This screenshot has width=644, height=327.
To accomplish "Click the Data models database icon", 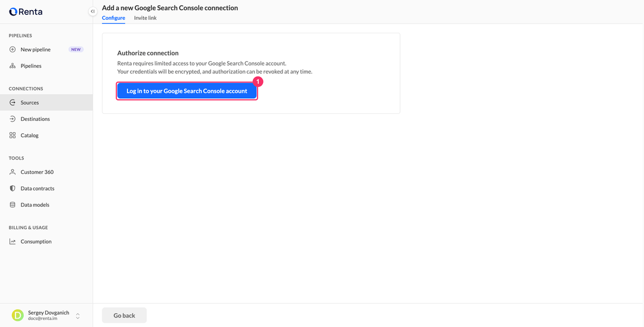I will (x=13, y=205).
